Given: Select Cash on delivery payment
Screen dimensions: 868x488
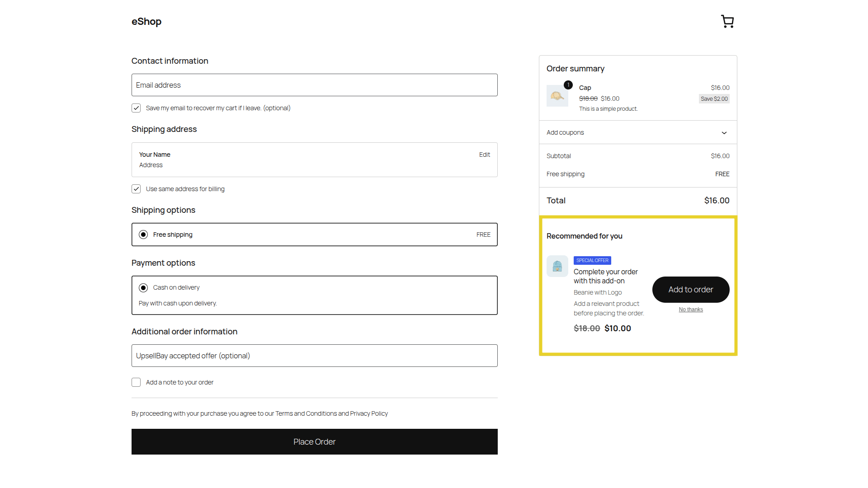Looking at the screenshot, I should (x=143, y=288).
